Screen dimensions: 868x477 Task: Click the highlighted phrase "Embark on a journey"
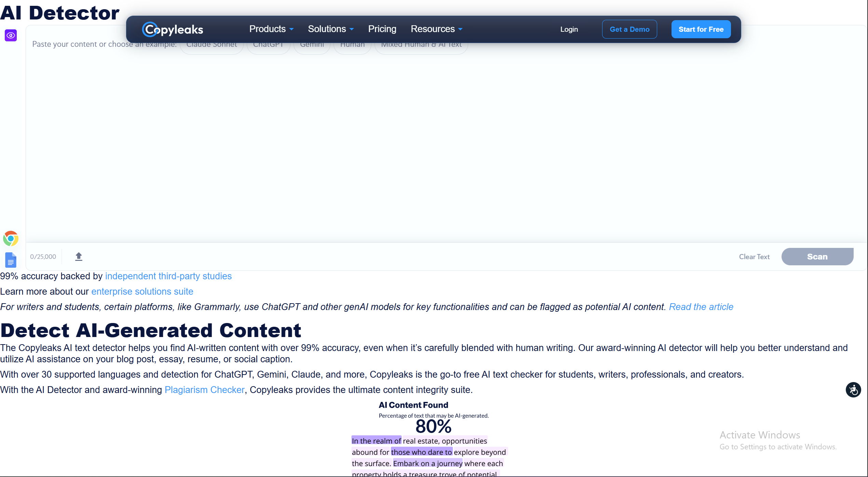pos(428,464)
